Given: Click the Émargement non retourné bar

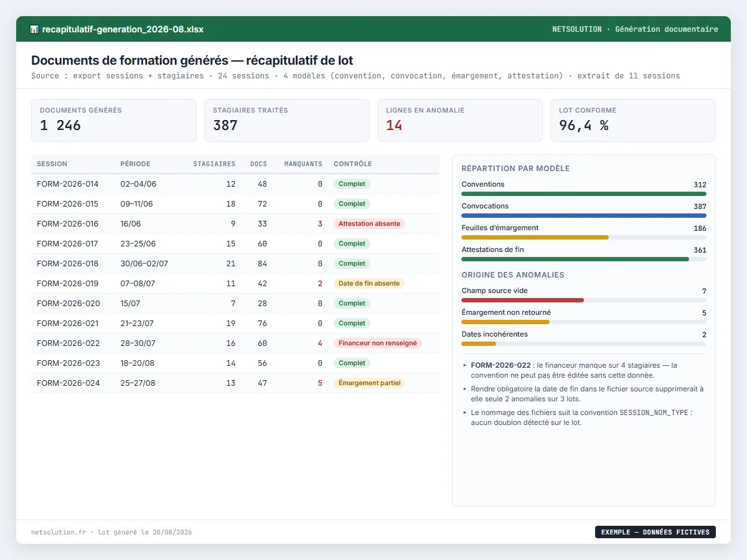Looking at the screenshot, I should tap(505, 322).
